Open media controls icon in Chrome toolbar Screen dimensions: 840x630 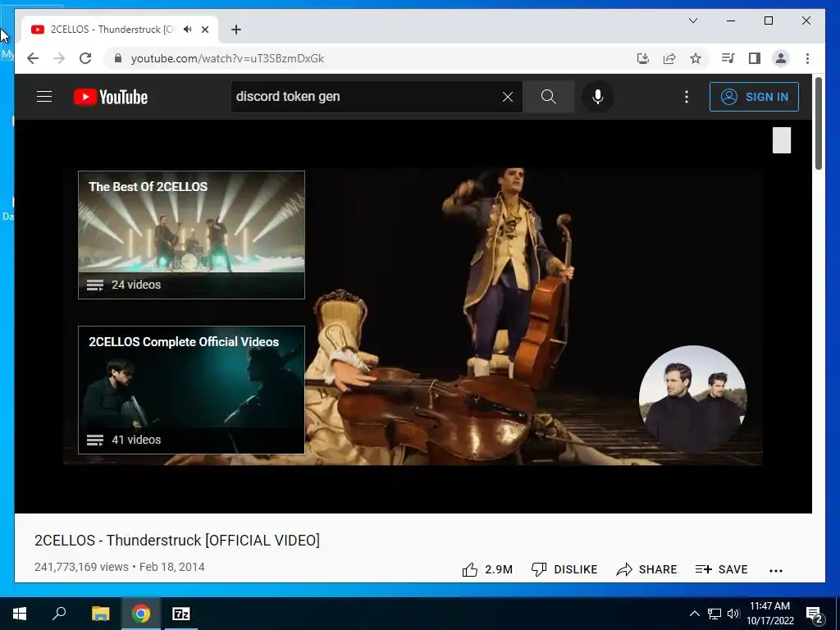[728, 58]
